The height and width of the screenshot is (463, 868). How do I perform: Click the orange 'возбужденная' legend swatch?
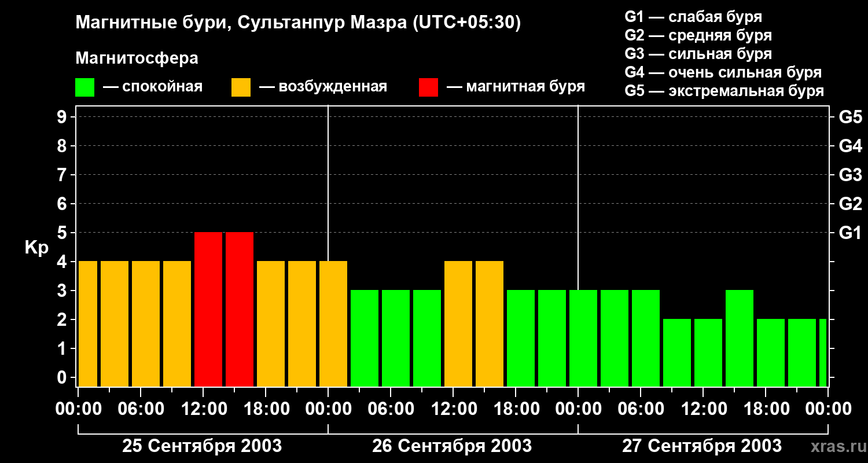point(241,87)
